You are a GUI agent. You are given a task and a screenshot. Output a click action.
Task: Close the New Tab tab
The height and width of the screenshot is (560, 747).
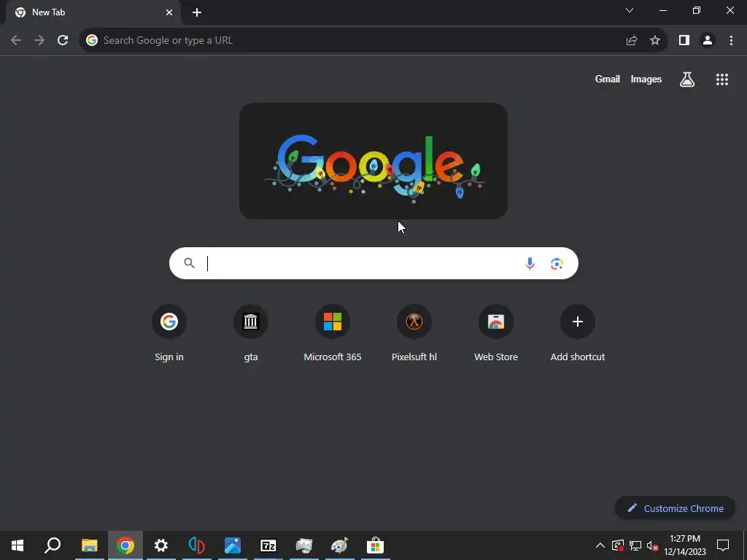pos(169,12)
